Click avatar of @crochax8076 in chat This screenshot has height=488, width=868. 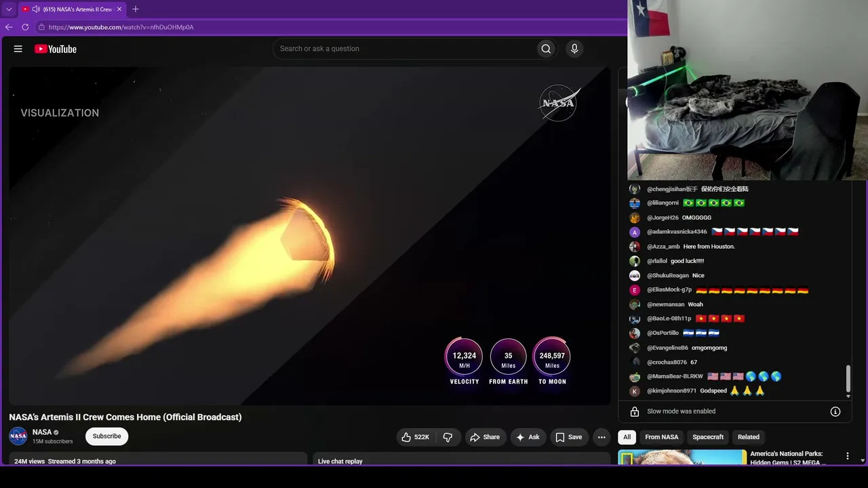pyautogui.click(x=635, y=363)
